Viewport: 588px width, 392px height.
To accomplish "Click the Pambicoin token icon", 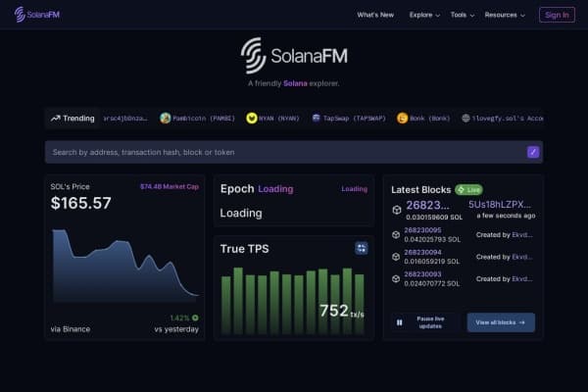I will pyautogui.click(x=166, y=119).
